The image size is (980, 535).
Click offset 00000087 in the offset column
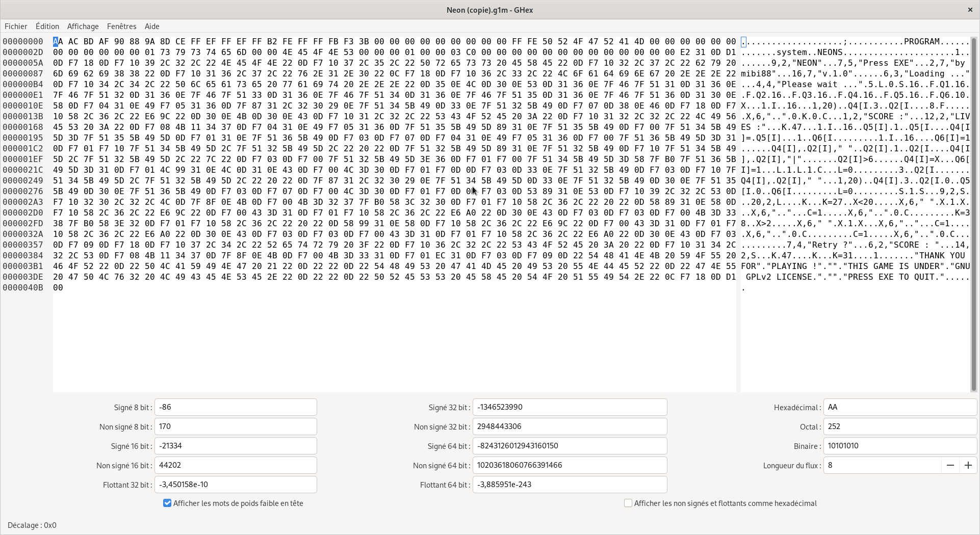[23, 74]
